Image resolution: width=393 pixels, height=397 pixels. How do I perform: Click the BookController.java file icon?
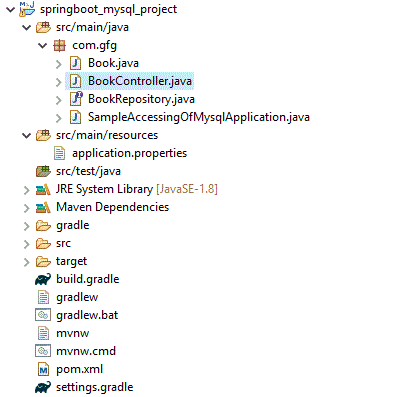pyautogui.click(x=75, y=81)
